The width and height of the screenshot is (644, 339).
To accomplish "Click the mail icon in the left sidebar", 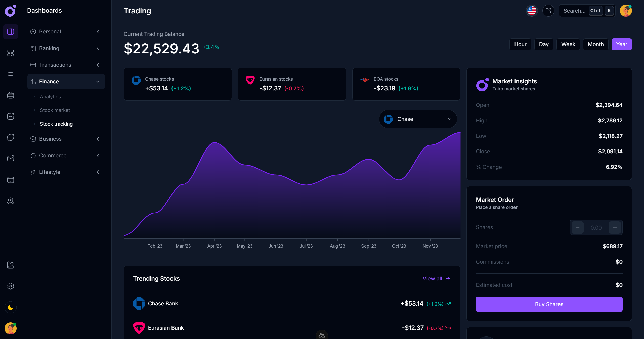I will click(x=10, y=158).
